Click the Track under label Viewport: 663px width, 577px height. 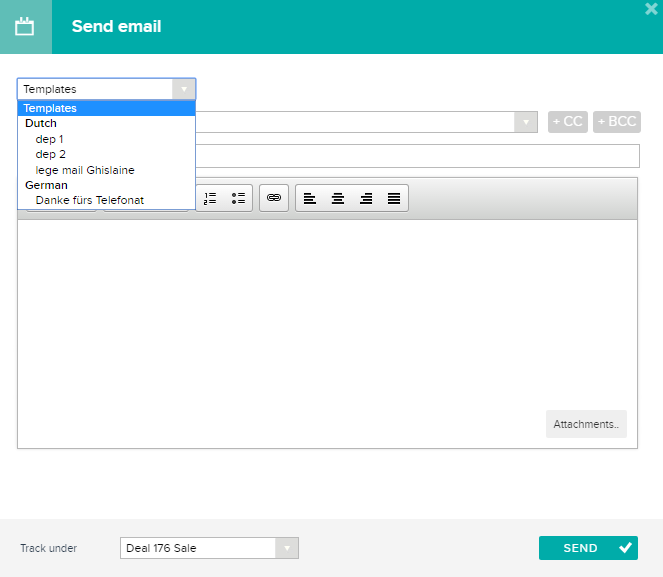point(49,548)
